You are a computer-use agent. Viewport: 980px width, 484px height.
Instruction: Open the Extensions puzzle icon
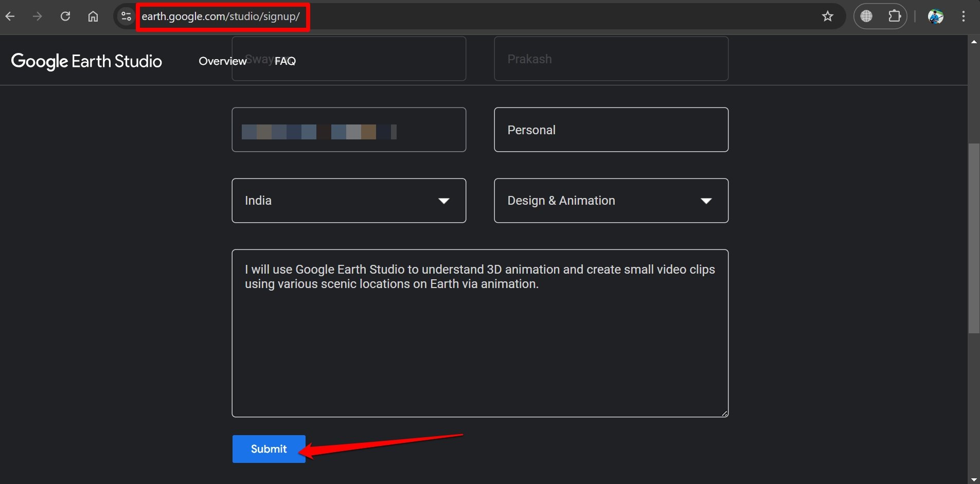895,16
